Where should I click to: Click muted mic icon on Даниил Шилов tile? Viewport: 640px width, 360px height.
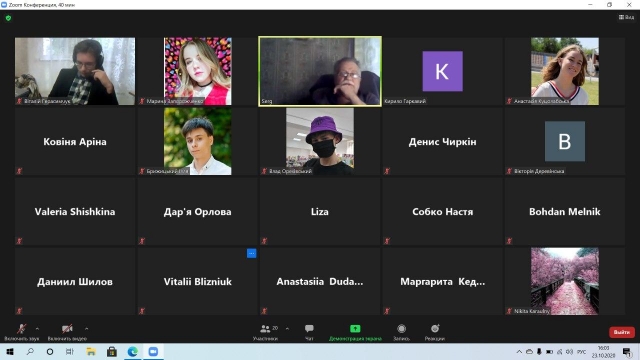(19, 311)
